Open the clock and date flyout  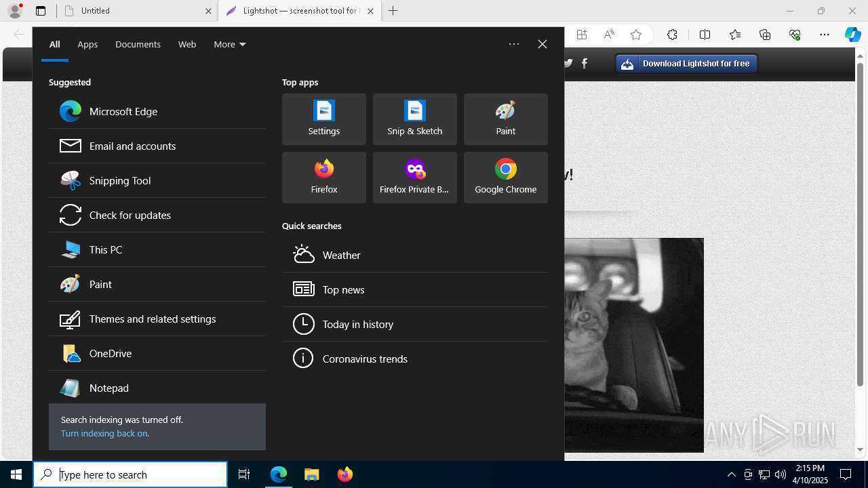[810, 474]
